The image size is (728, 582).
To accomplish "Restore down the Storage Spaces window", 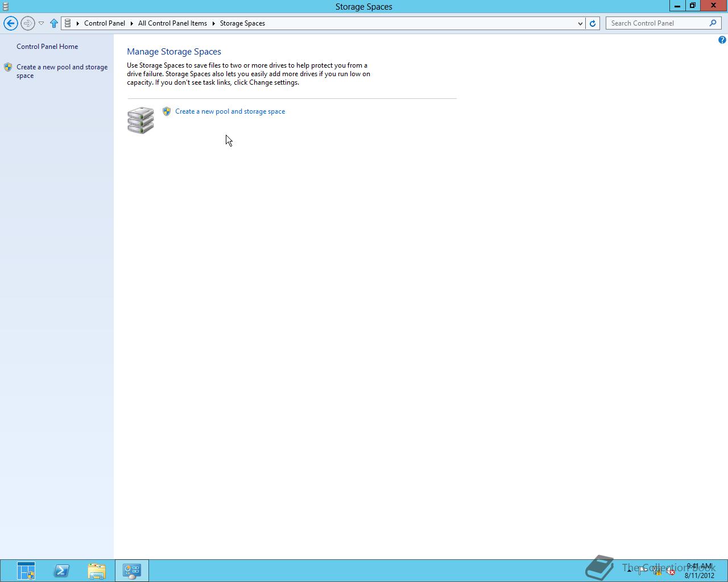I will 692,6.
